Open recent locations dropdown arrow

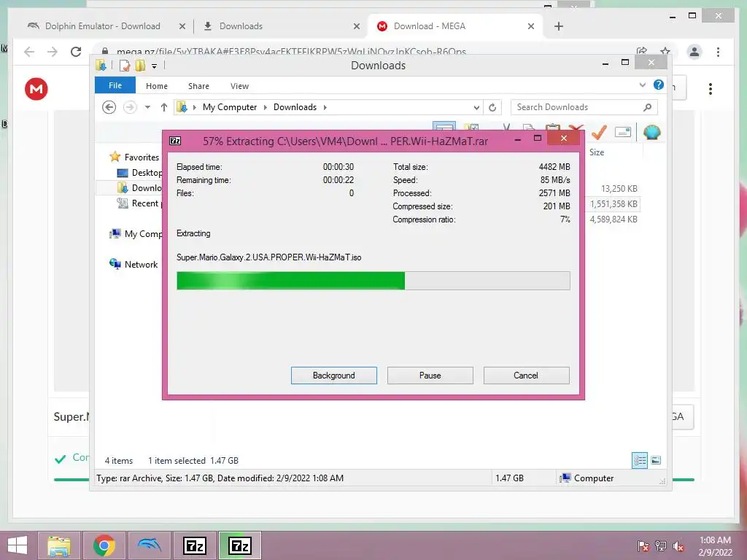pyautogui.click(x=147, y=107)
